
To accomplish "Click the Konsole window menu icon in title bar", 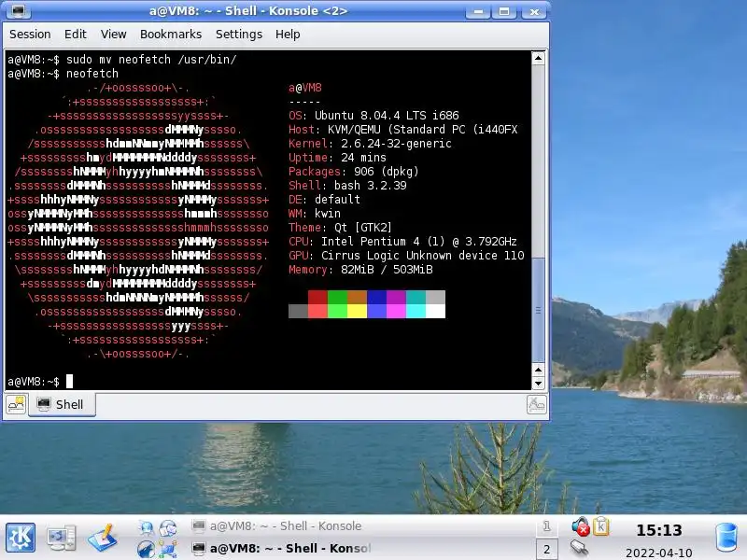I will [18, 10].
